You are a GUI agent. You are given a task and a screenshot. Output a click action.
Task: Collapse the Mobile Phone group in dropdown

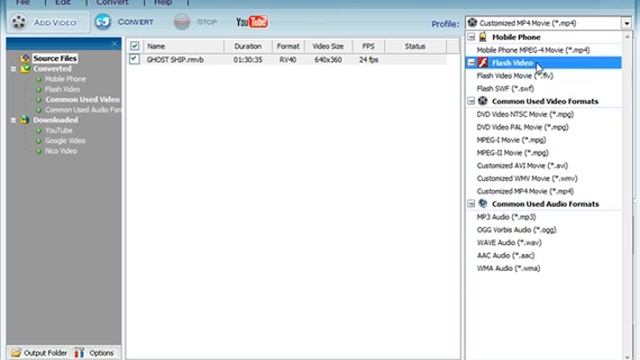(x=471, y=37)
